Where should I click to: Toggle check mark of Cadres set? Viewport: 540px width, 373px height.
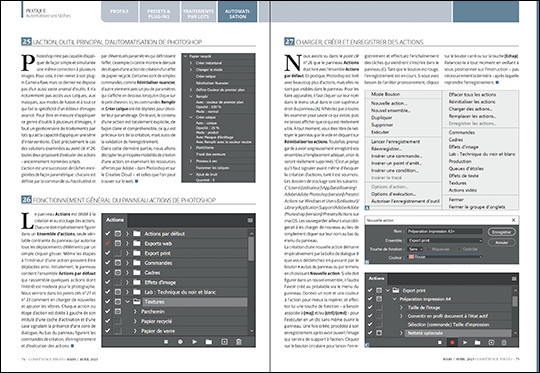click(107, 272)
